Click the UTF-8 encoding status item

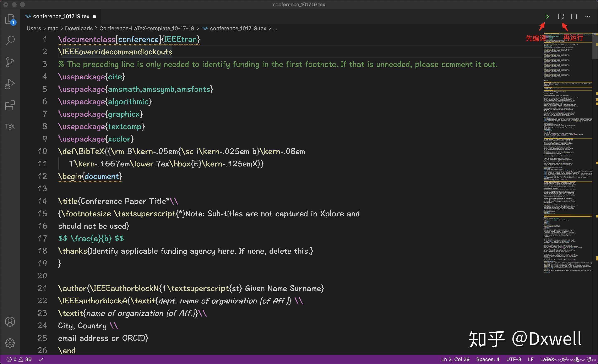tap(513, 359)
